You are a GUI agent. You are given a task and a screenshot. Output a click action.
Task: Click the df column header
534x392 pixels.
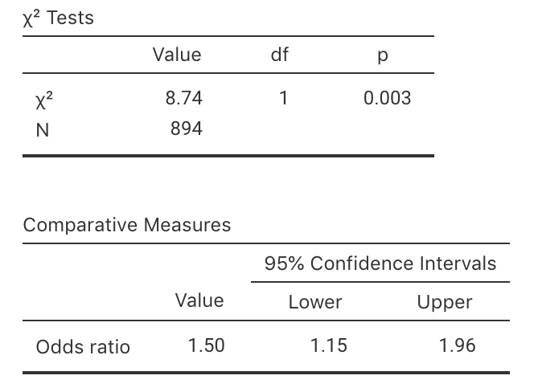(x=281, y=55)
